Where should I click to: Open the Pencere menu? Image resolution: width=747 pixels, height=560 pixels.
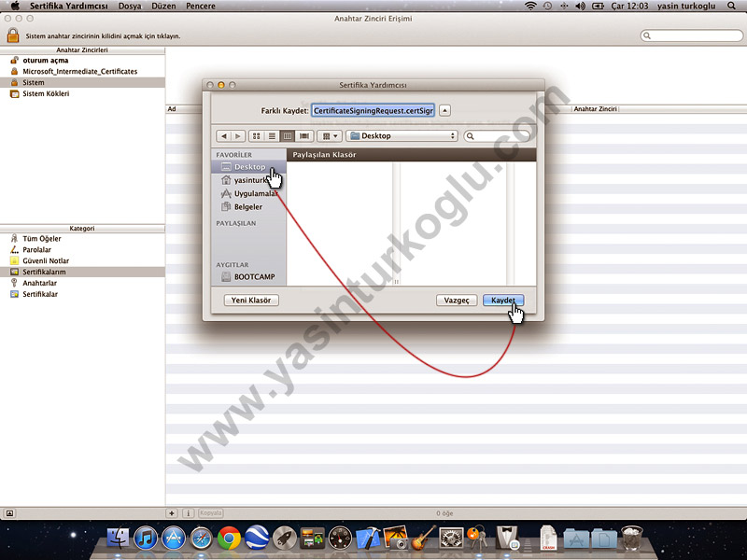[201, 6]
